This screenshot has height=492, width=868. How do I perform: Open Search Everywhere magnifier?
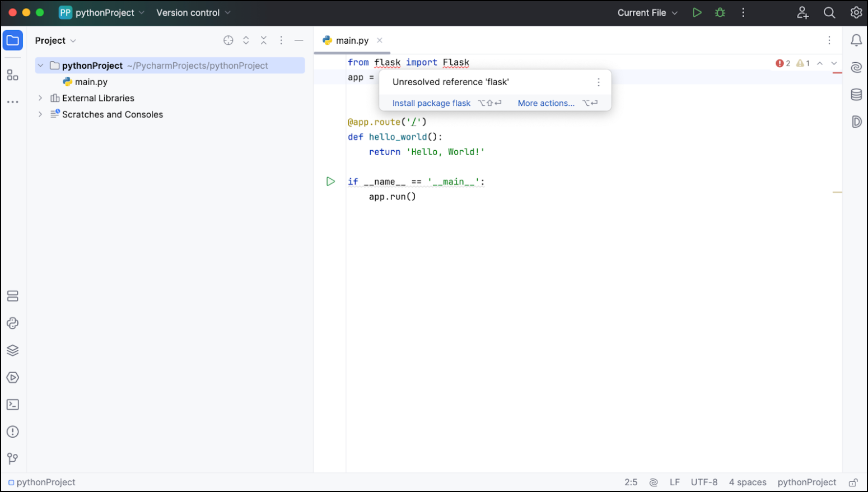tap(829, 12)
